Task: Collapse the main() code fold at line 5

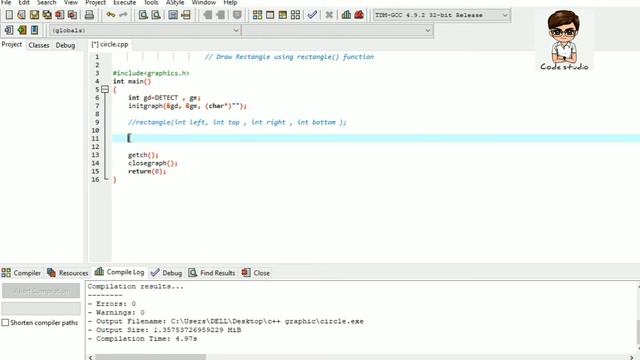Action: click(105, 89)
